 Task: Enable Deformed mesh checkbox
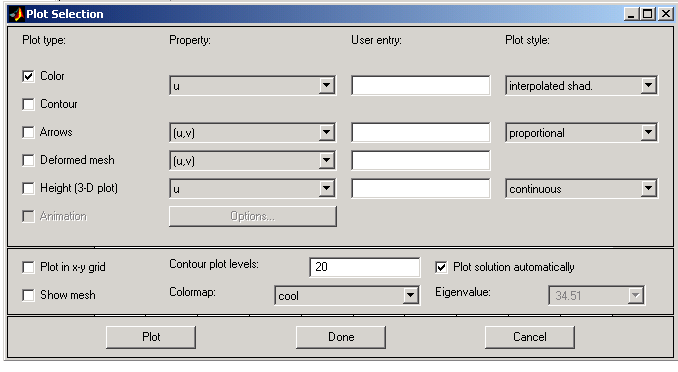point(28,160)
